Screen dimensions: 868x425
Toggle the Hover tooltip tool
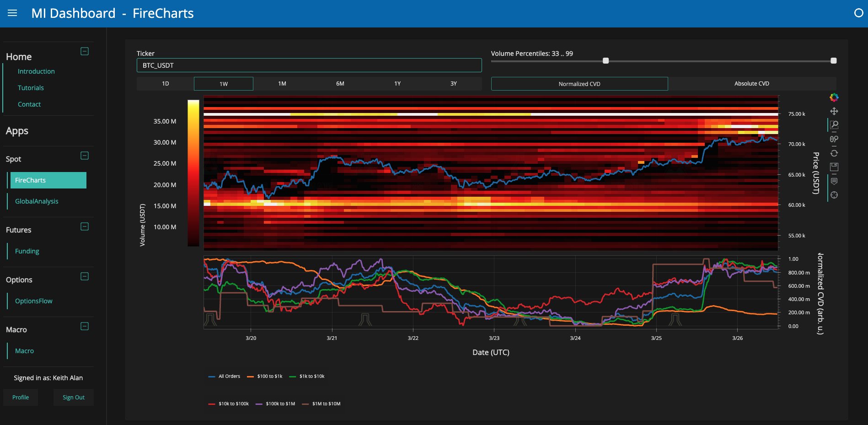(834, 181)
